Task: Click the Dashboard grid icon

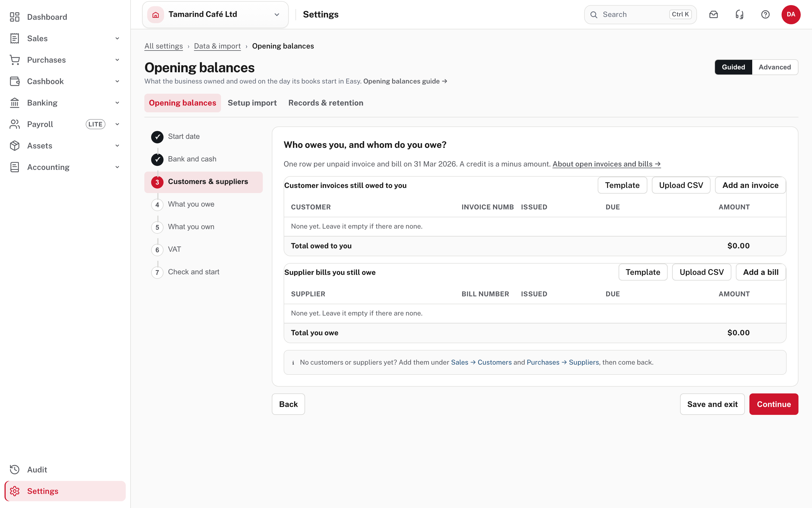Action: [x=15, y=17]
